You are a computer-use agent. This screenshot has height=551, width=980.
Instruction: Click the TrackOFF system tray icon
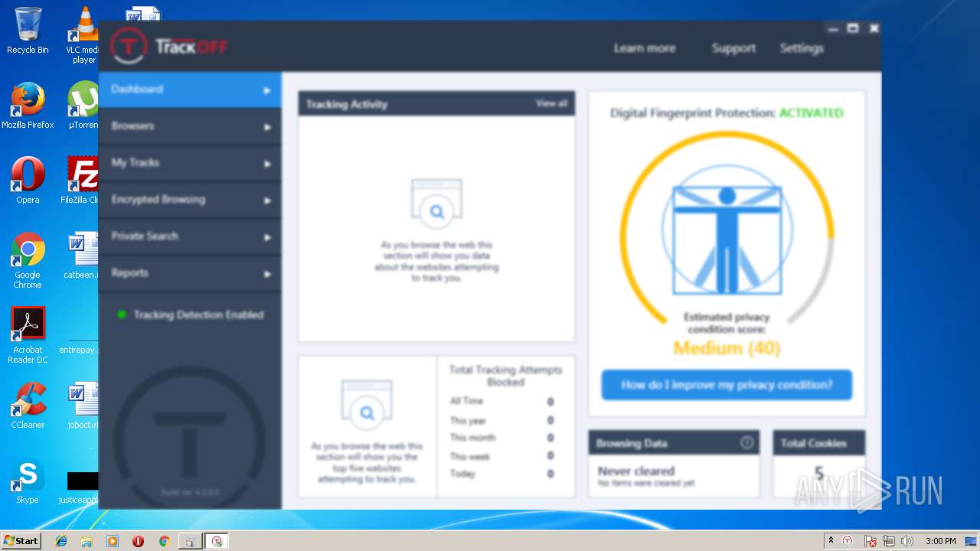click(x=848, y=541)
